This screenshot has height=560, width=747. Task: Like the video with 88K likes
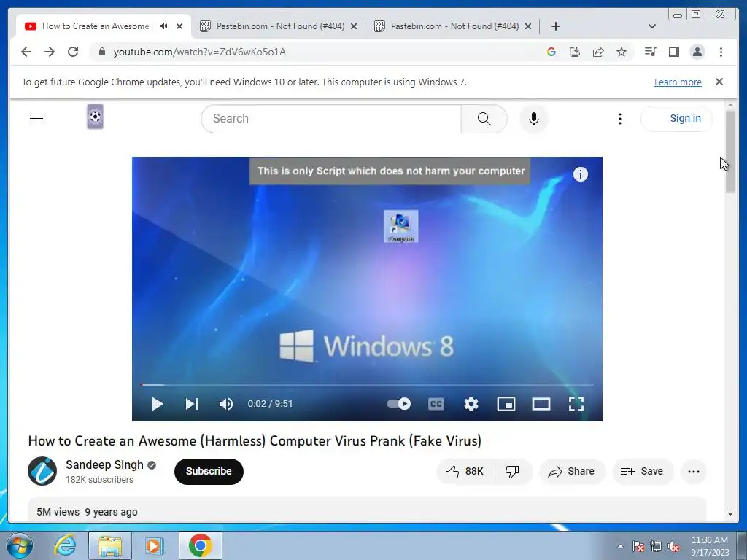coord(465,472)
